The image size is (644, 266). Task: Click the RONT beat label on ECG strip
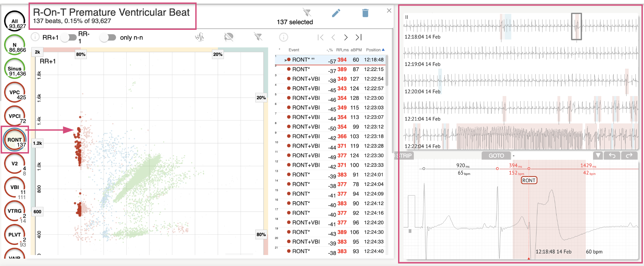coord(529,180)
